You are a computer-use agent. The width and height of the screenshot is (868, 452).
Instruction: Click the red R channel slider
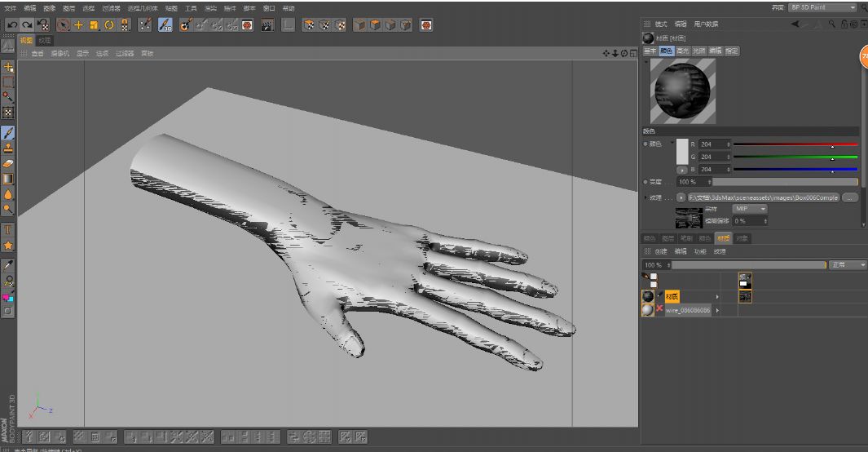pyautogui.click(x=795, y=144)
